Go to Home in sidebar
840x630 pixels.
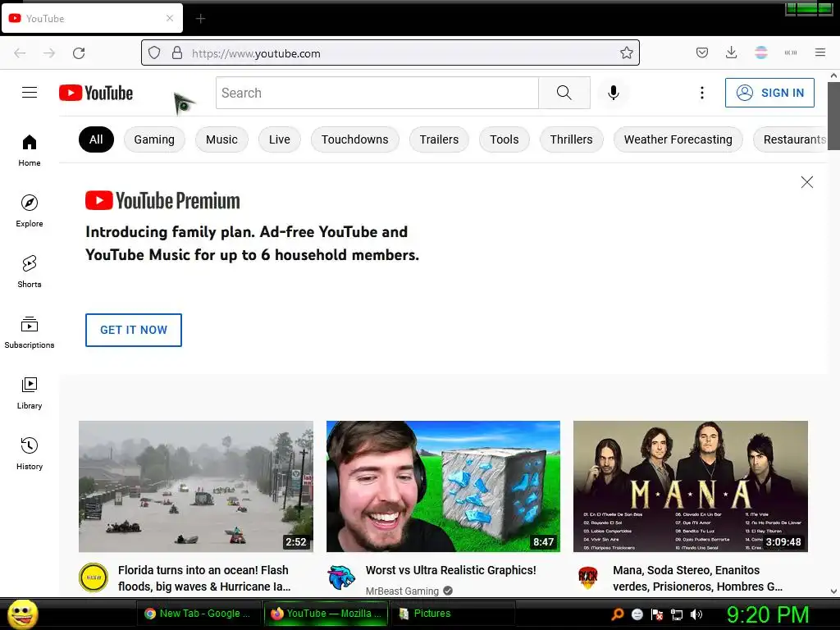point(30,151)
